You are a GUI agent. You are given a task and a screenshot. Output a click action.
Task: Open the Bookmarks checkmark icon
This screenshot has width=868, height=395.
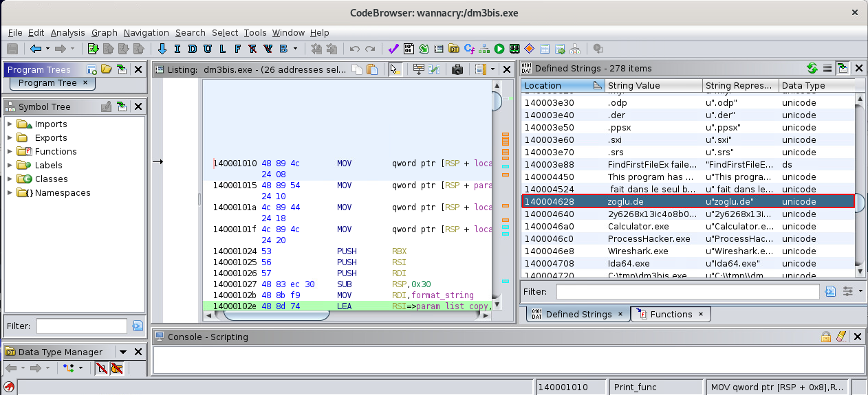(393, 49)
